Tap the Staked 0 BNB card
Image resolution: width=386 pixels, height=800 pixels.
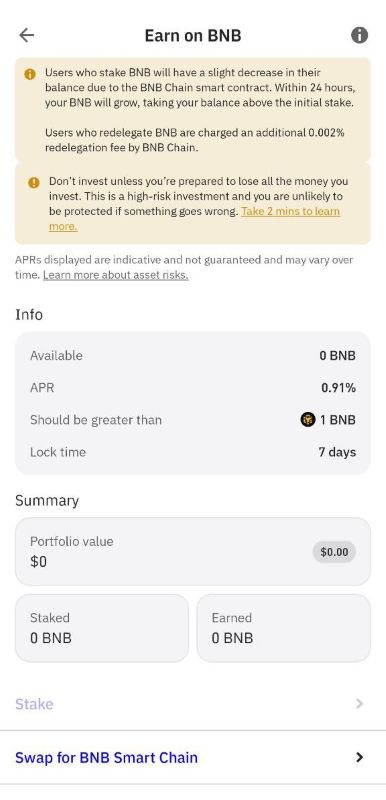[x=102, y=628]
